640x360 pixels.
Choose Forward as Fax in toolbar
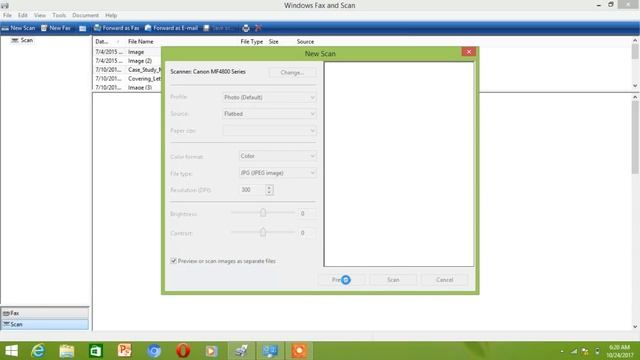coord(117,28)
